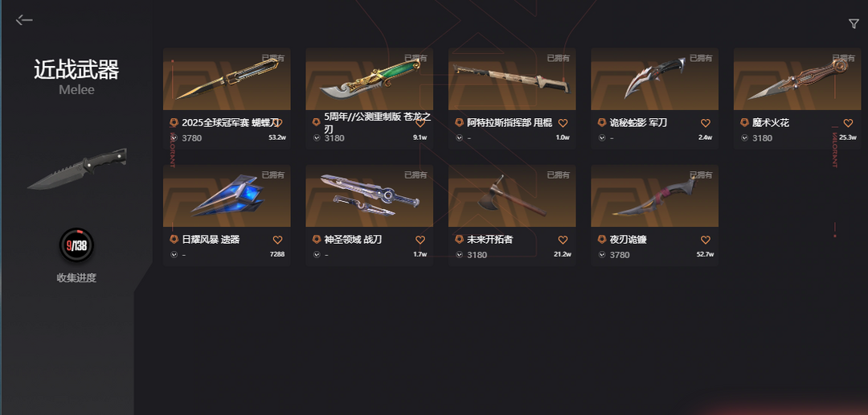The height and width of the screenshot is (415, 868).
Task: Click heart icon on 诡秘蛇影 军刀
Action: 706,123
